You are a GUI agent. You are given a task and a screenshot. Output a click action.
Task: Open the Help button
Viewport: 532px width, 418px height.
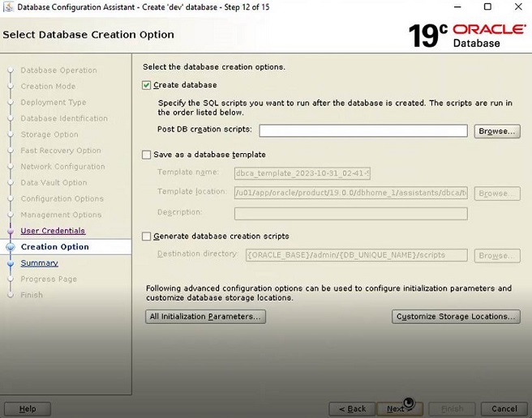tap(28, 409)
